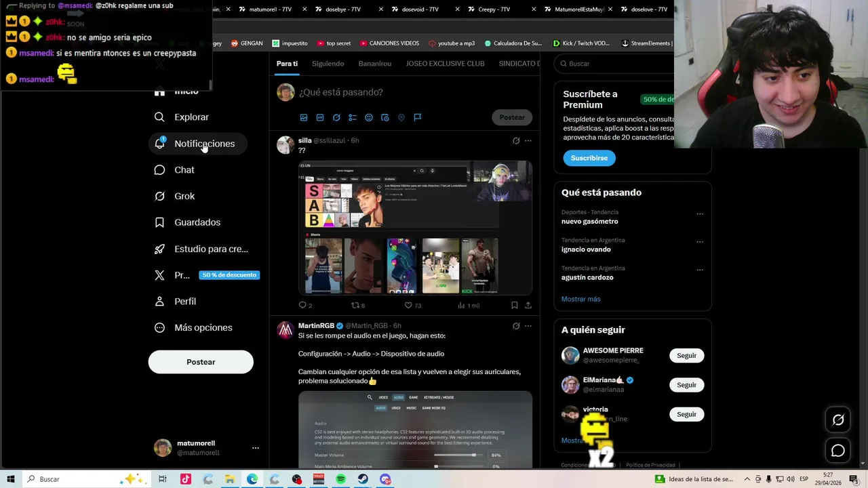The width and height of the screenshot is (868, 488).
Task: Expand Más opciones menu
Action: (193, 328)
